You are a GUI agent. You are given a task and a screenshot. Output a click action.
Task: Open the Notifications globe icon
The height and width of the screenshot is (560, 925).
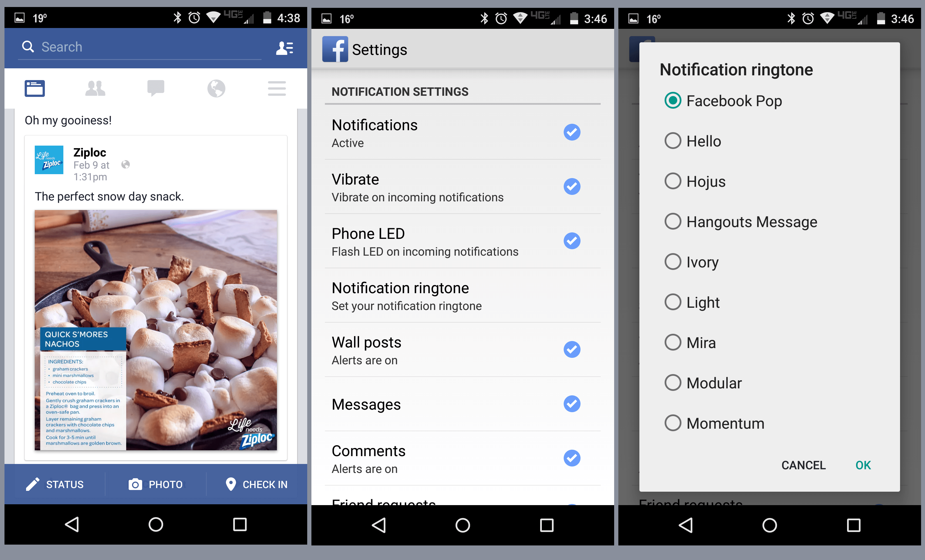click(x=216, y=88)
